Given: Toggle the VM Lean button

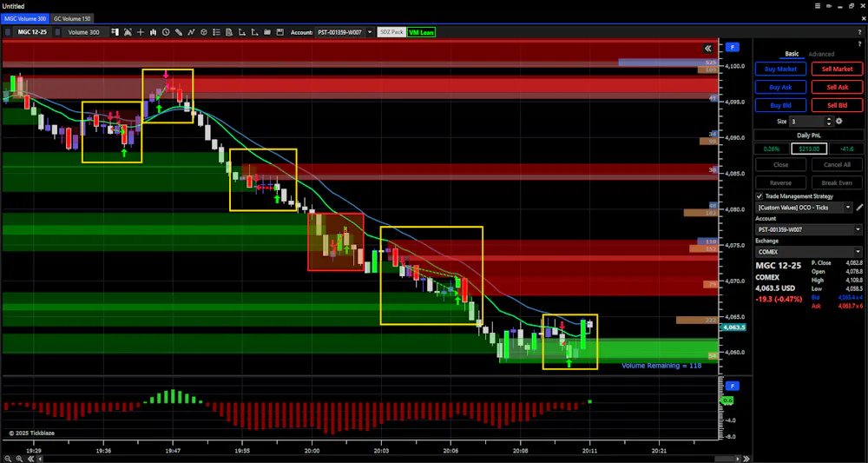Looking at the screenshot, I should coord(421,32).
